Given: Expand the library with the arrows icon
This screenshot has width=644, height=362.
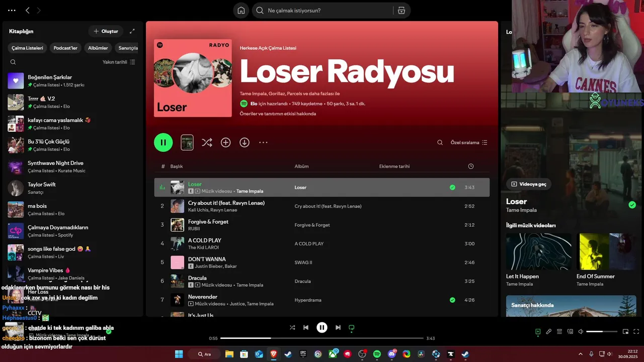Looking at the screenshot, I should tap(132, 31).
